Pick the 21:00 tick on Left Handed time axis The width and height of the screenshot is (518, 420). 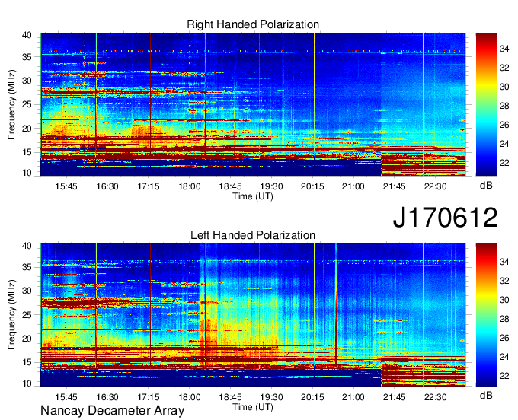click(x=353, y=397)
